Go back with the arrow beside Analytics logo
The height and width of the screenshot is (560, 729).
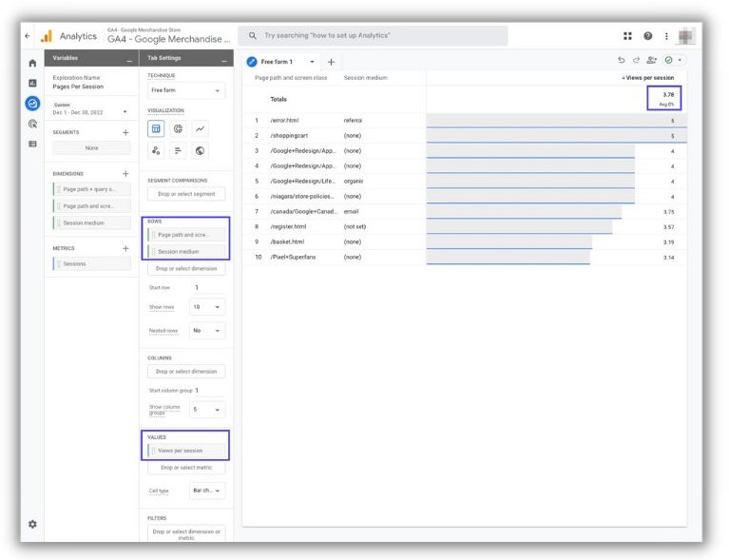pyautogui.click(x=28, y=36)
